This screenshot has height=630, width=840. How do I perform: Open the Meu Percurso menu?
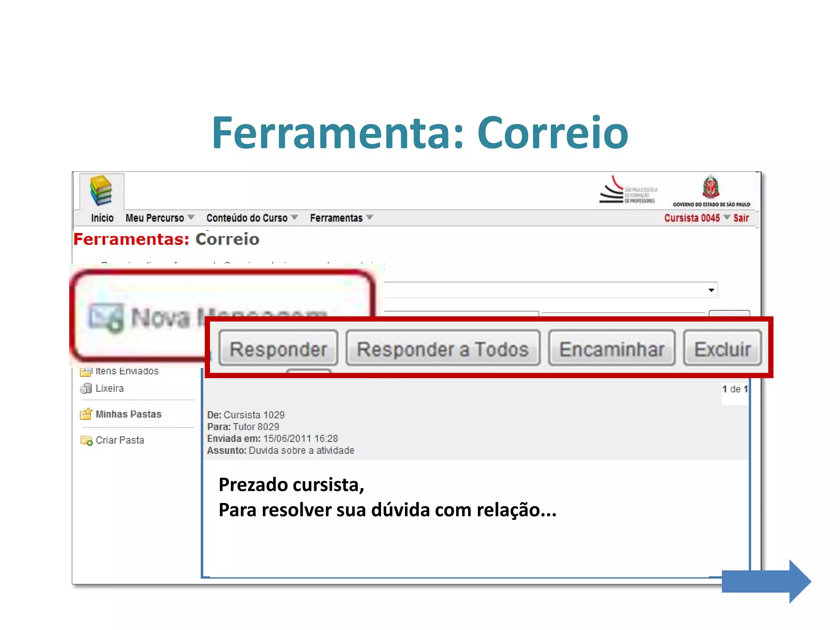155,218
